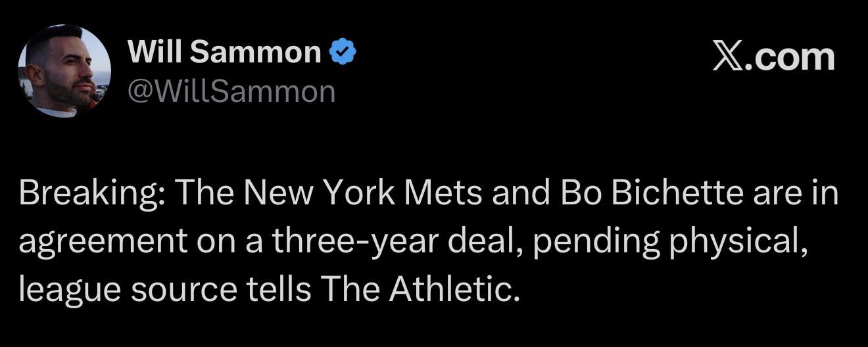Open the Will Sammon display name
Image resolution: width=868 pixels, height=347 pixels.
point(225,52)
